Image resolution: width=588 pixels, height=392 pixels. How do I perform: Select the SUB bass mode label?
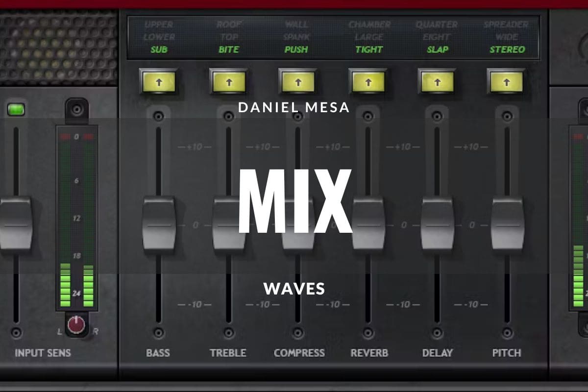point(159,49)
